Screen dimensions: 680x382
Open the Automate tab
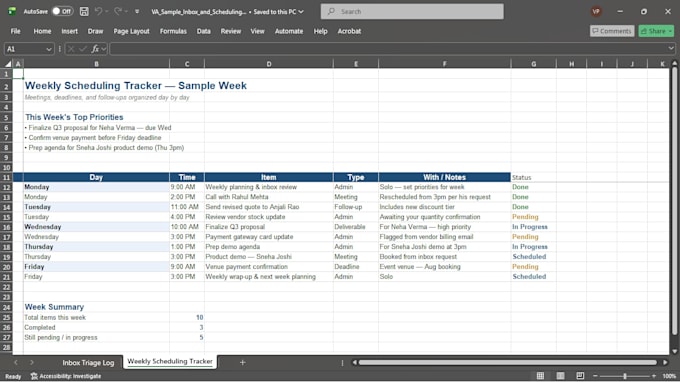click(289, 31)
